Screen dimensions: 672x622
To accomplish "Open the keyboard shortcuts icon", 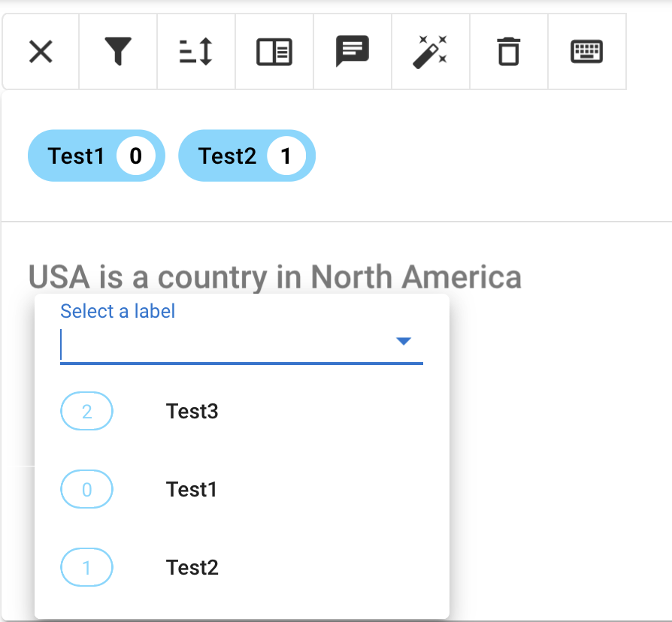I will click(586, 51).
